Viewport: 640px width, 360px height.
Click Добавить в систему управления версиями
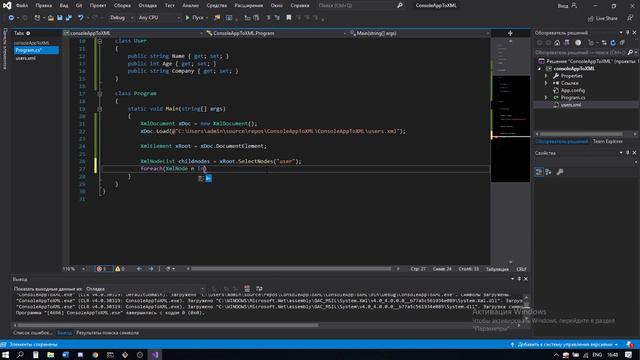[564, 344]
